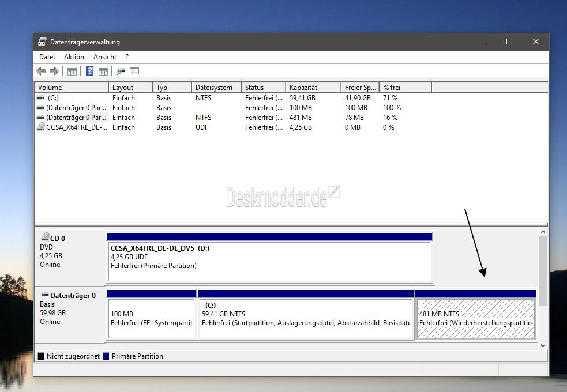Viewport: 567px width, 392px height.
Task: Click the Properties checklist toolbar icon
Action: (x=134, y=71)
